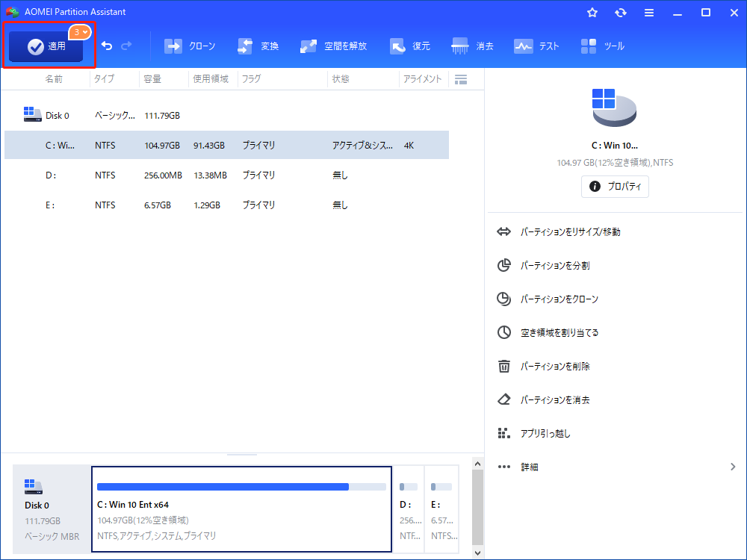Select D: block in disk map
The height and width of the screenshot is (560, 747).
click(x=409, y=509)
